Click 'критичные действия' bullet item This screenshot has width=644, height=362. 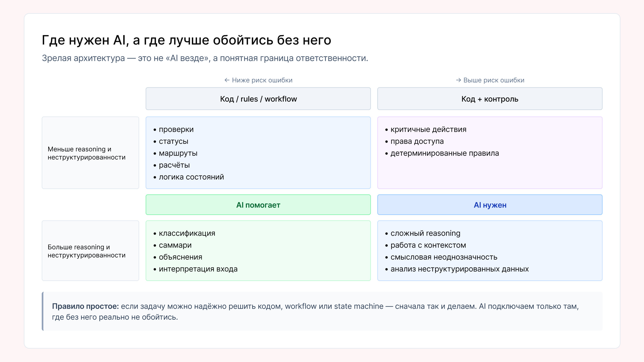coord(428,129)
